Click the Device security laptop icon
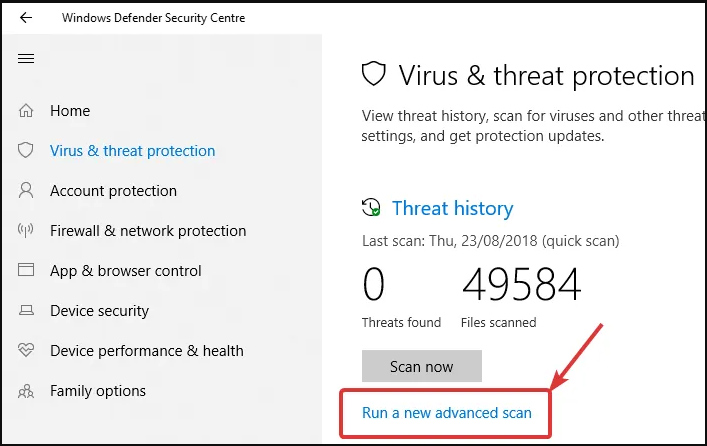Viewport: 707px width, 446px height. coord(26,310)
